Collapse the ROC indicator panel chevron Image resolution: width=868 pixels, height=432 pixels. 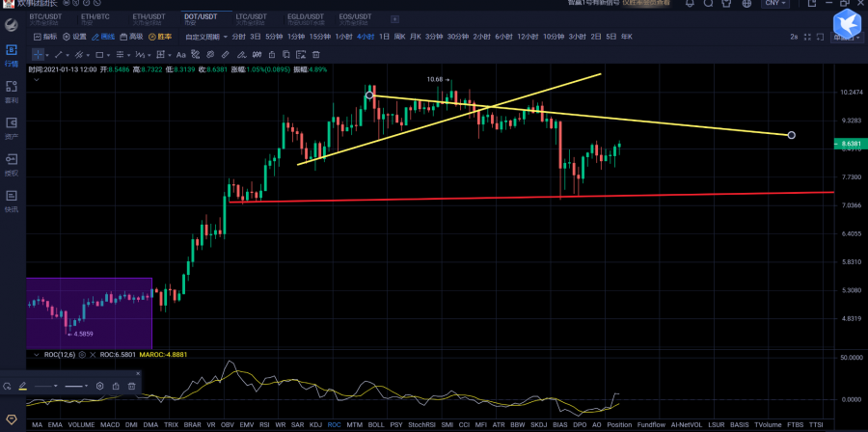(x=37, y=355)
